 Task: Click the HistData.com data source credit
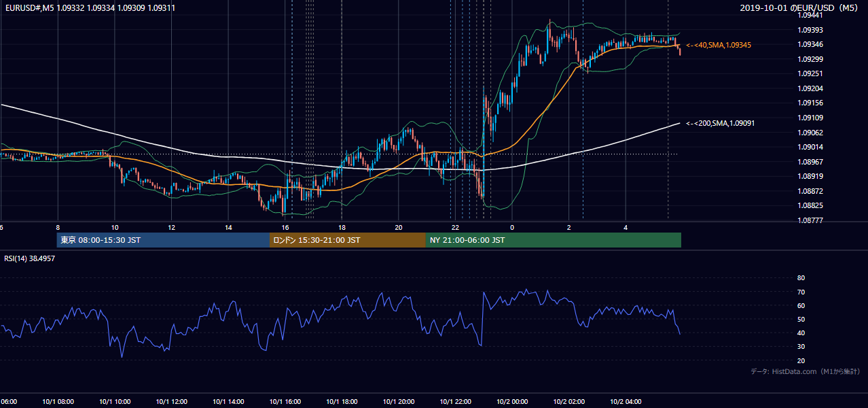pos(805,371)
